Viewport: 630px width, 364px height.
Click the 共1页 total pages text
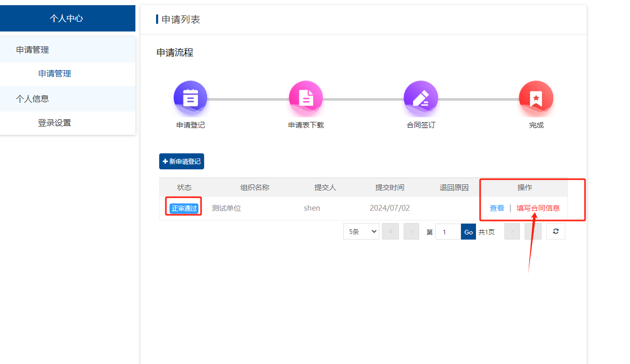486,232
